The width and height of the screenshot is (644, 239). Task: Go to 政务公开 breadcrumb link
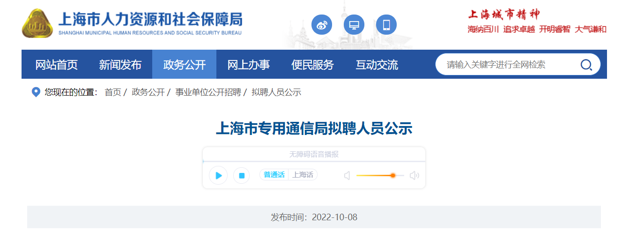148,92
